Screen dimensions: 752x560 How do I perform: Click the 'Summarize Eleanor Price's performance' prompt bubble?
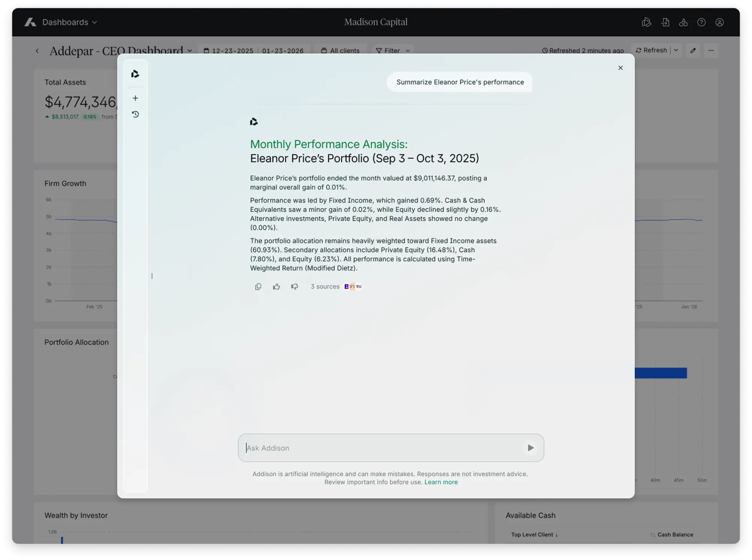click(460, 82)
